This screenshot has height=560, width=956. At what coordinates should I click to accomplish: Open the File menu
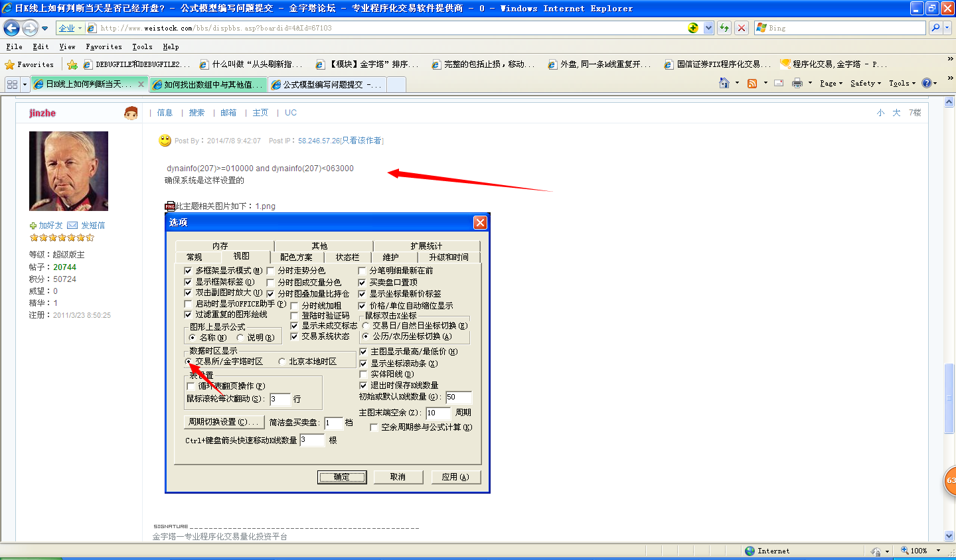(x=14, y=46)
